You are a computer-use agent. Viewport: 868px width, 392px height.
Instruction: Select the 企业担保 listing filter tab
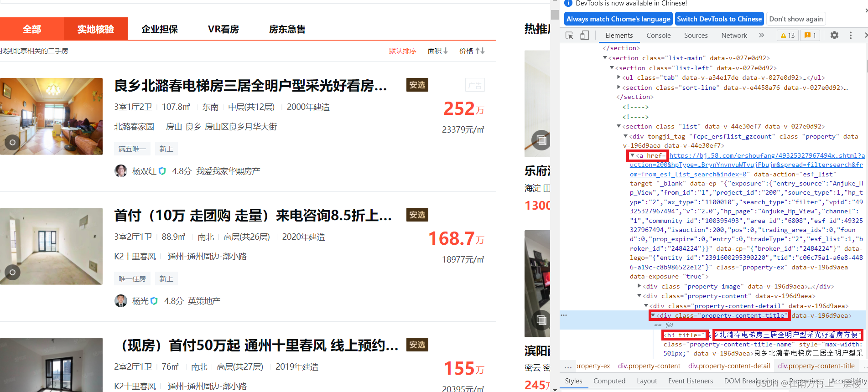160,29
